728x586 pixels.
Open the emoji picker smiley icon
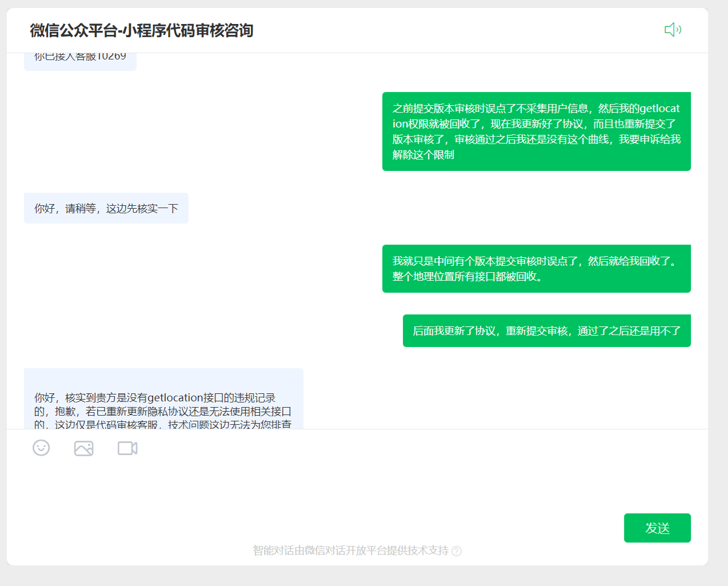pyautogui.click(x=41, y=448)
